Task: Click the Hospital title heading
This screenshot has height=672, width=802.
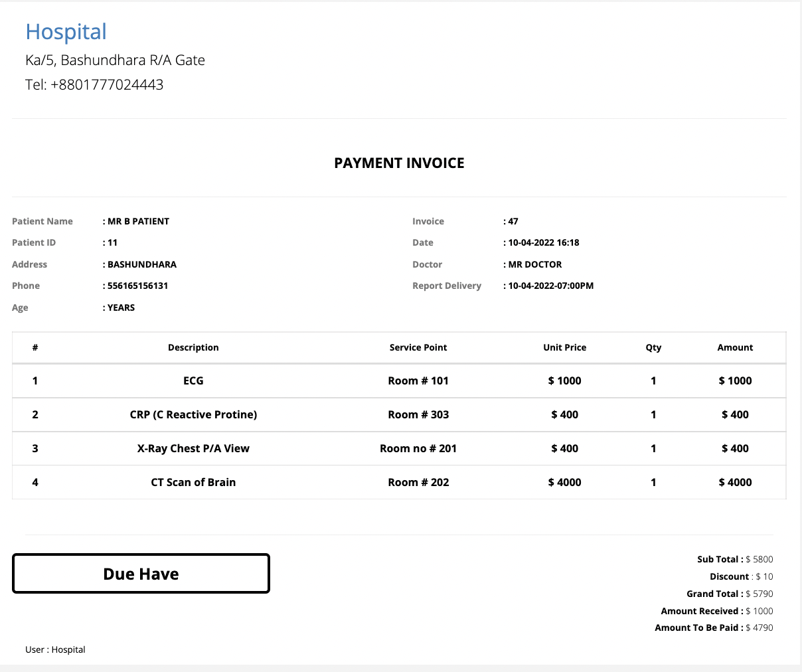Action: point(66,32)
